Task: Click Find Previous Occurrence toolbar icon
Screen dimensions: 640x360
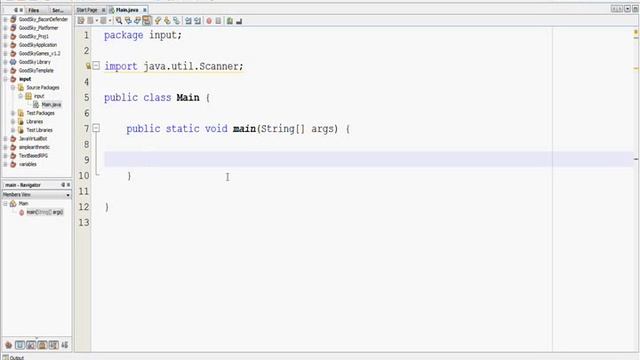Action: click(128, 21)
